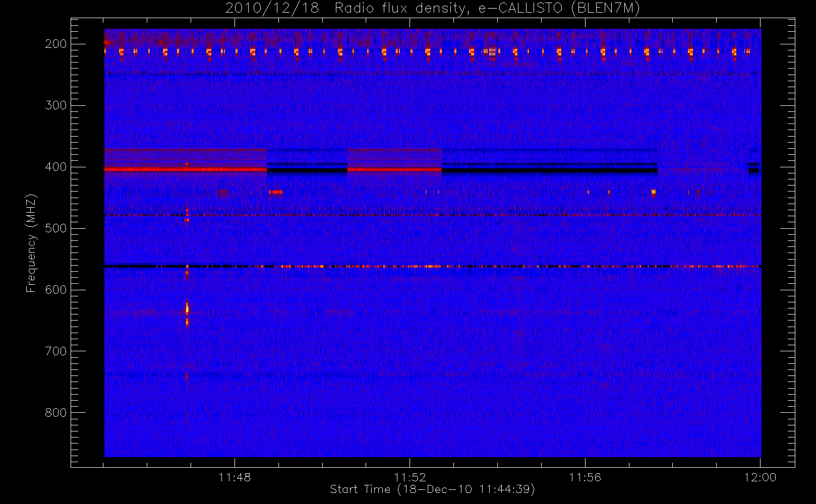Click the plot title '2010/12/18 Radio flux density, e-CALLISTO (BLEN7M)'
Image resolution: width=816 pixels, height=504 pixels.
point(432,9)
